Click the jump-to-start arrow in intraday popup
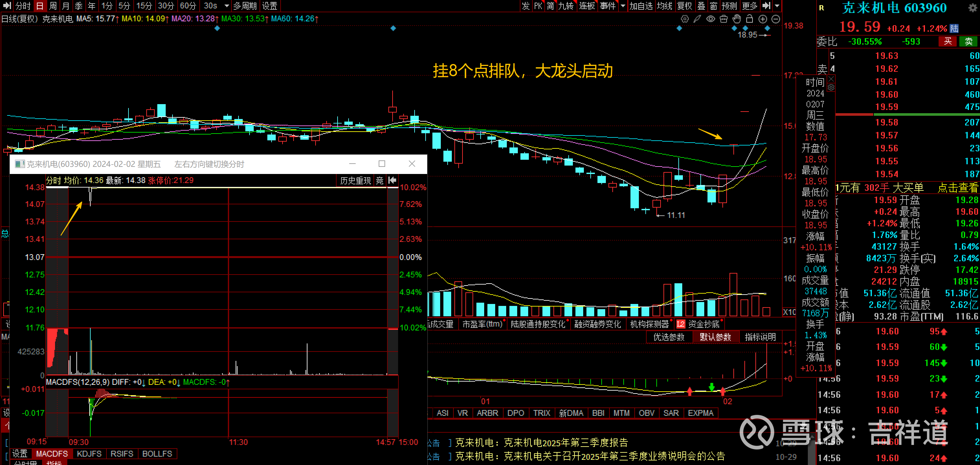 point(392,180)
